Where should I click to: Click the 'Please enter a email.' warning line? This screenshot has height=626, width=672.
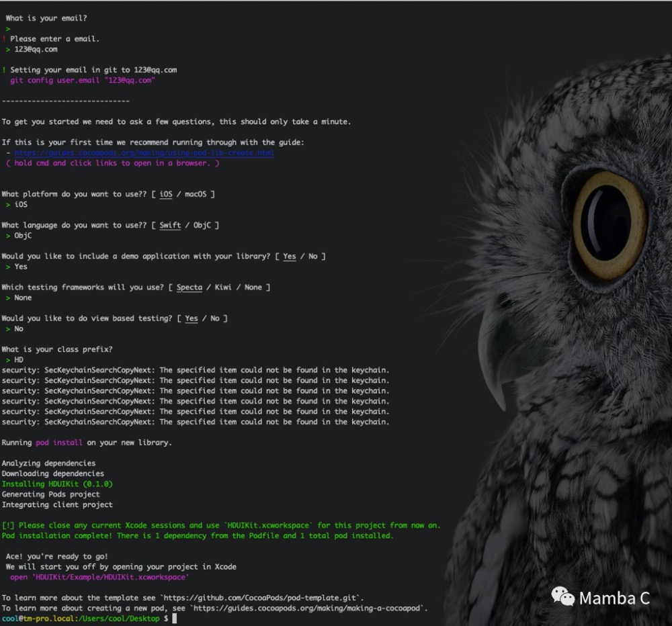[51, 39]
